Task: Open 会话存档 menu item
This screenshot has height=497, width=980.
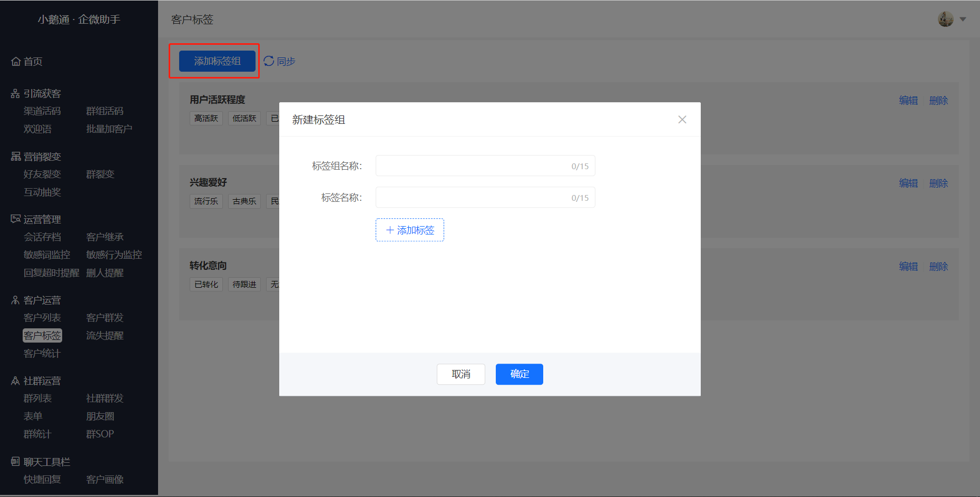Action: pos(42,237)
